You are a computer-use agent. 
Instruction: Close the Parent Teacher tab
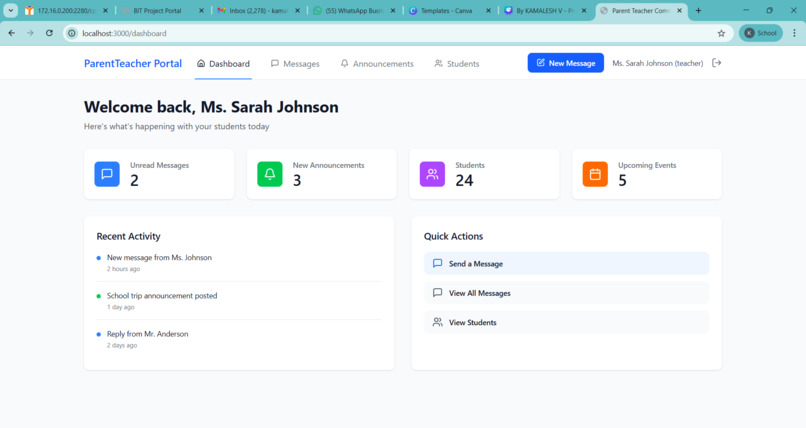click(x=680, y=10)
